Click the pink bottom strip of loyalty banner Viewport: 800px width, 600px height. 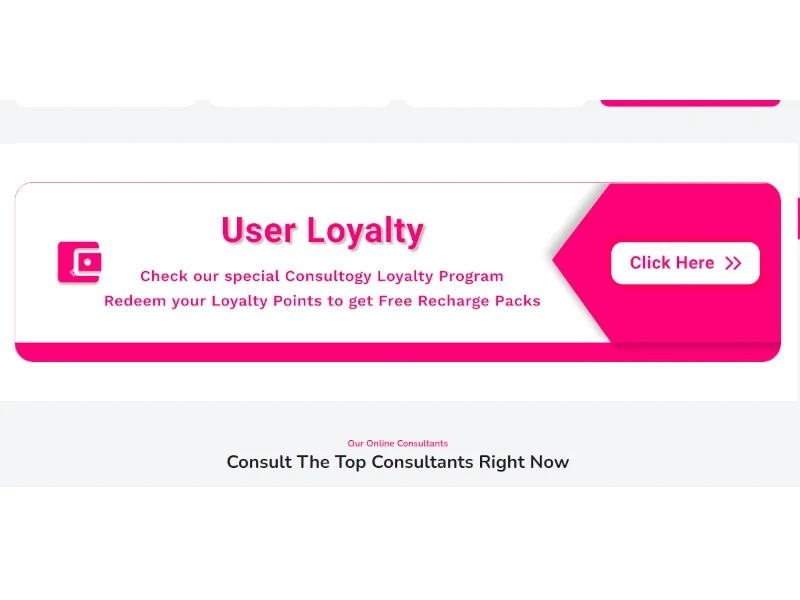(x=397, y=352)
